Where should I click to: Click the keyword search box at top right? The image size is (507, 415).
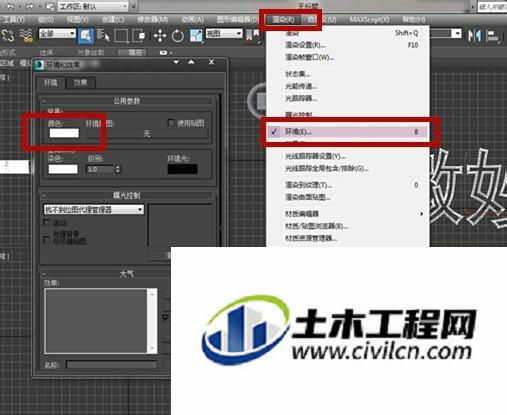(493, 7)
